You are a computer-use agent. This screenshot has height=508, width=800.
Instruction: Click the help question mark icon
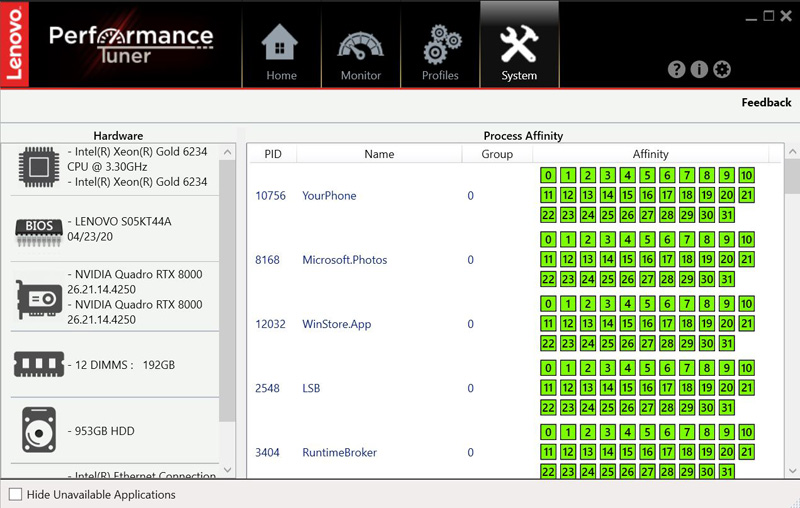[x=677, y=69]
